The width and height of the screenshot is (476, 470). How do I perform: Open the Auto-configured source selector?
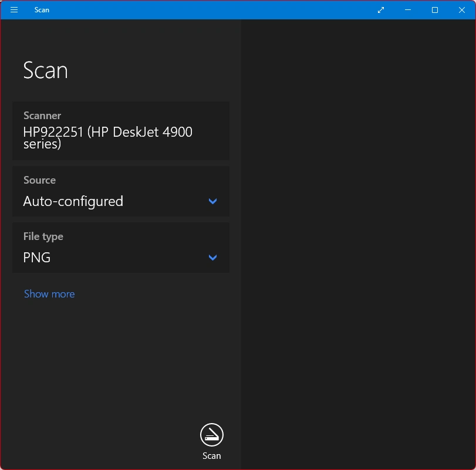pyautogui.click(x=121, y=191)
